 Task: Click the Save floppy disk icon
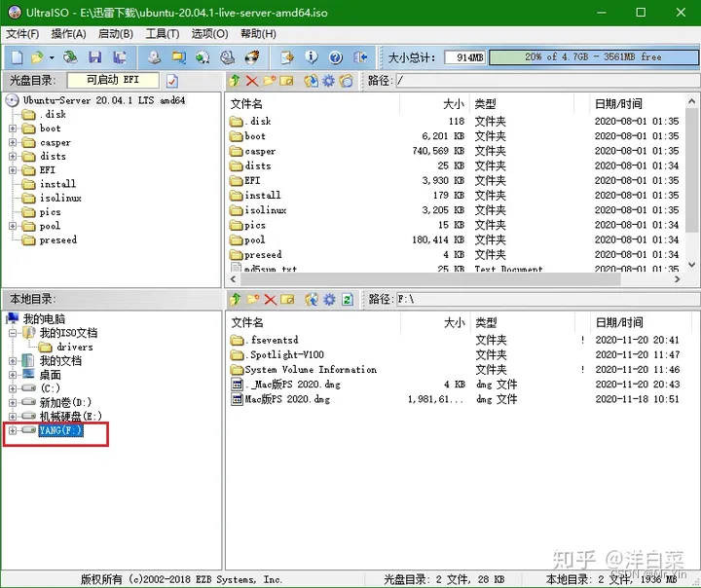pos(94,57)
